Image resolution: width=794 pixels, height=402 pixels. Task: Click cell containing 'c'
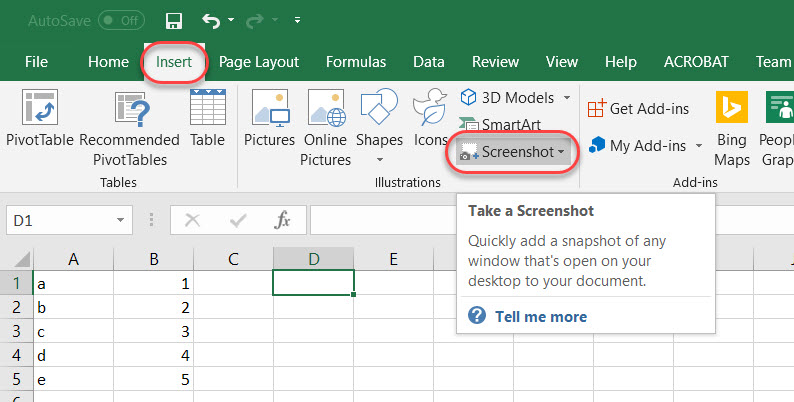[73, 331]
